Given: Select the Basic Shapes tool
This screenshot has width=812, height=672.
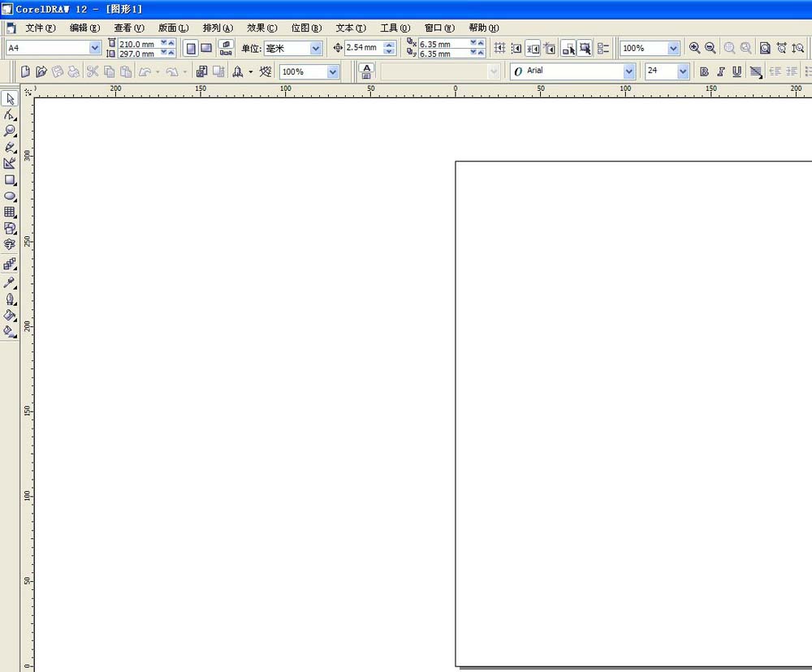Looking at the screenshot, I should [x=10, y=228].
